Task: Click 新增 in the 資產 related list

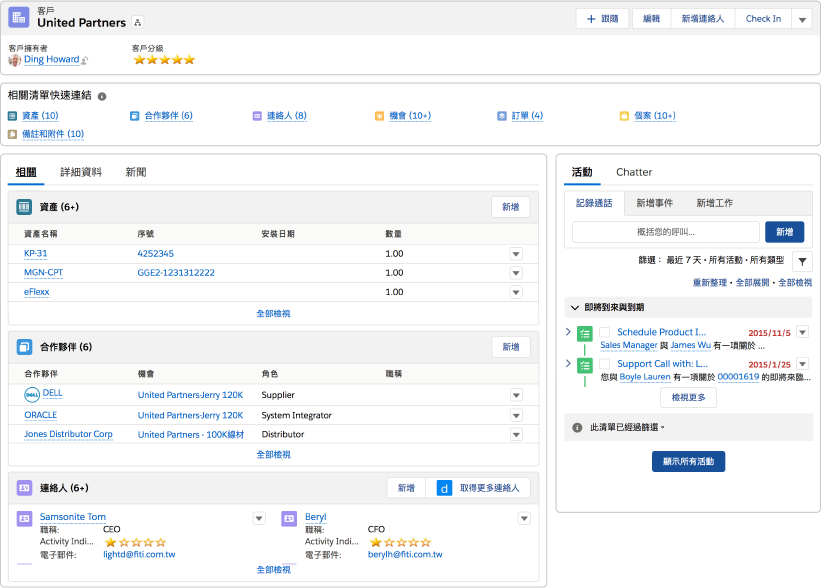Action: (511, 207)
